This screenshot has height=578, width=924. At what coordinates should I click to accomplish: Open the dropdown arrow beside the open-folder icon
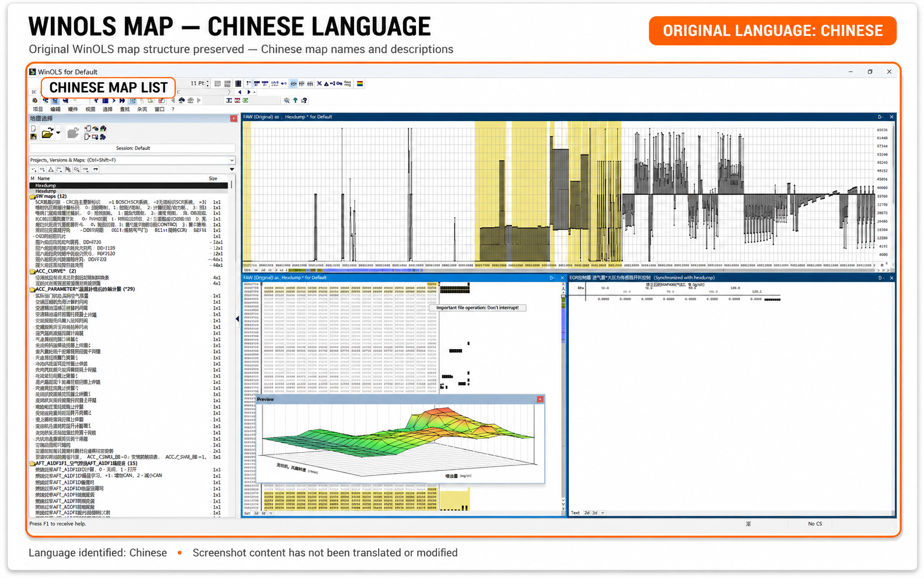58,133
